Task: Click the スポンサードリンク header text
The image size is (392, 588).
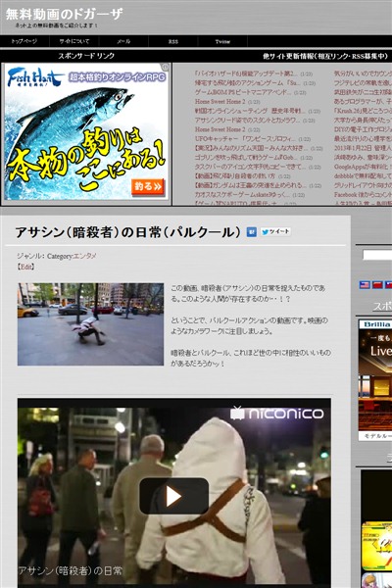Action: (86, 56)
